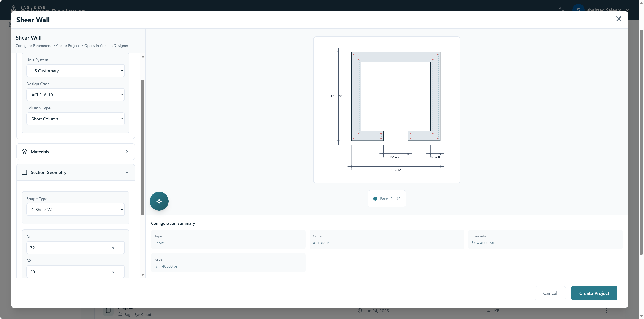The image size is (644, 319).
Task: Click the Cancel button
Action: pos(550,293)
